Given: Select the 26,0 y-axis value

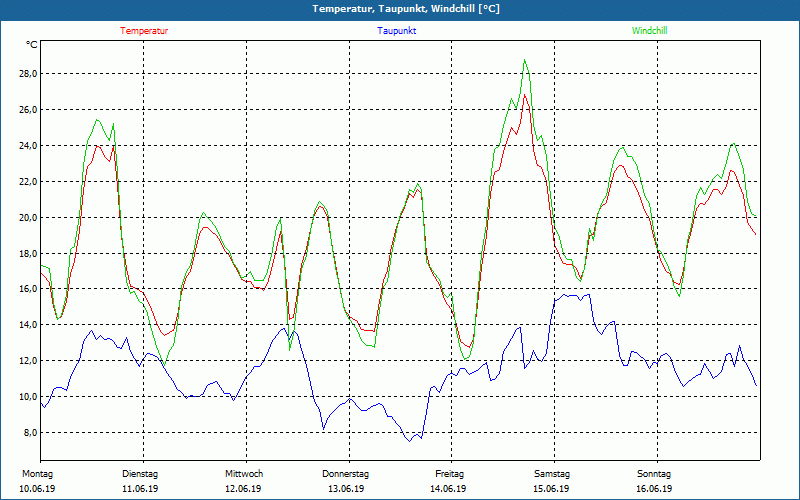Looking at the screenshot, I should tap(28, 110).
